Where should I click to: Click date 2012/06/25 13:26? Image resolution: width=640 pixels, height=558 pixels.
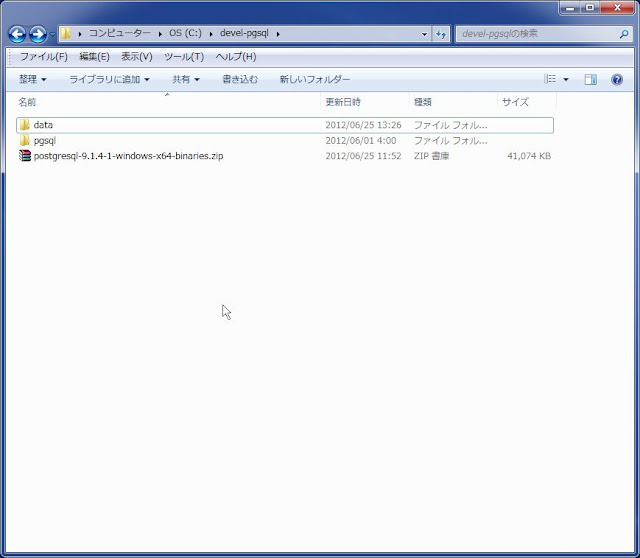(x=363, y=125)
